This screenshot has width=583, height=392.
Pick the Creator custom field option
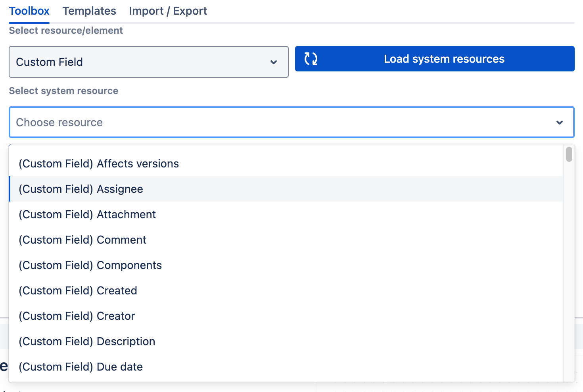[x=77, y=316]
